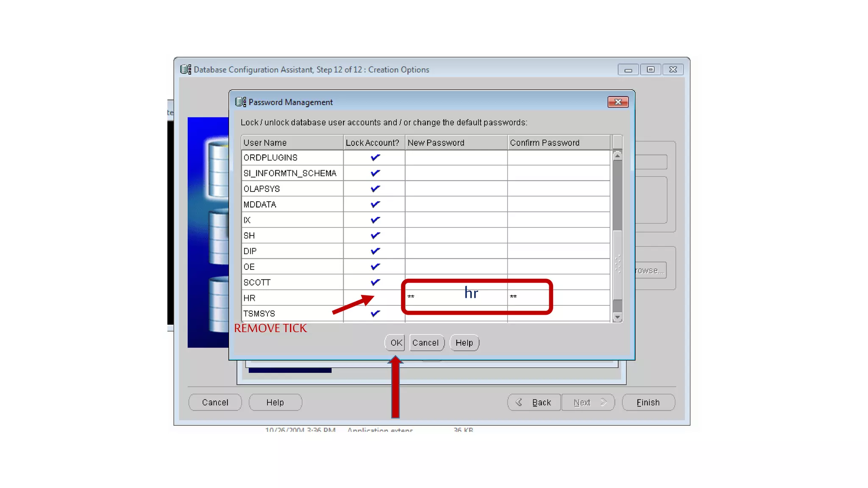Viewport: 868px width, 488px height.
Task: Select the SCOTT user name row
Action: click(292, 283)
